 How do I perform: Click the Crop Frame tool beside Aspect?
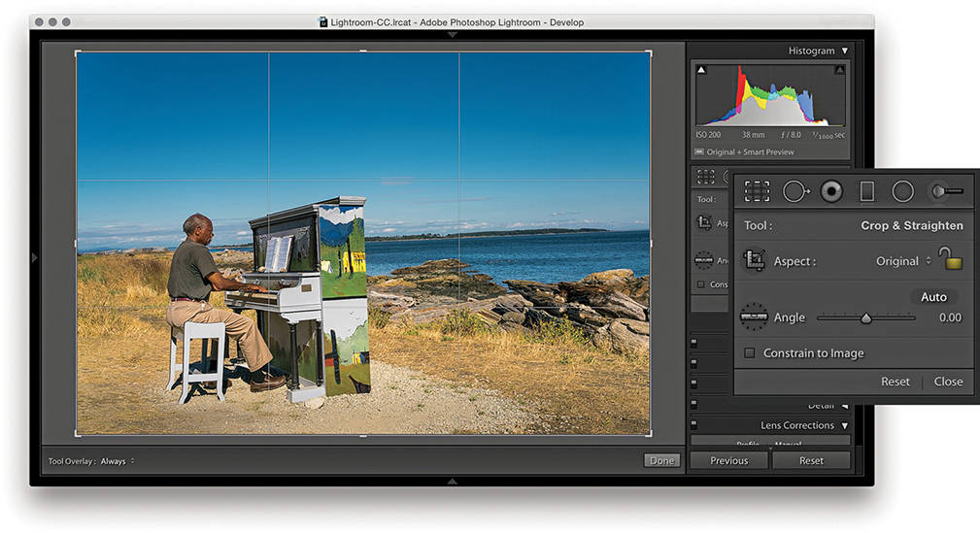(755, 260)
